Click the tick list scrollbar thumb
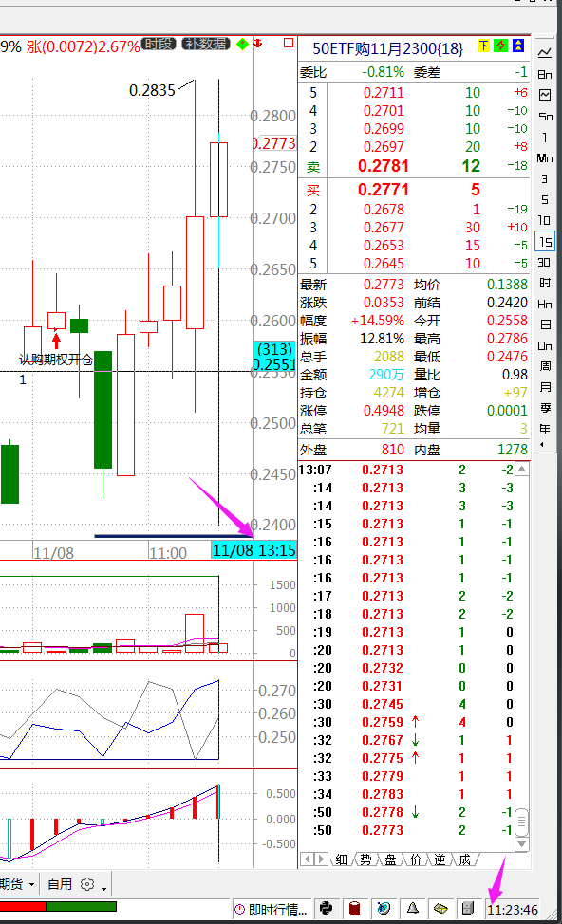 tap(522, 821)
